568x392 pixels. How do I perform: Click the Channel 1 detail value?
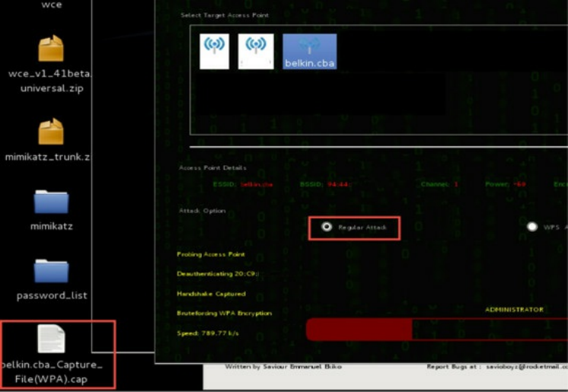tap(456, 184)
